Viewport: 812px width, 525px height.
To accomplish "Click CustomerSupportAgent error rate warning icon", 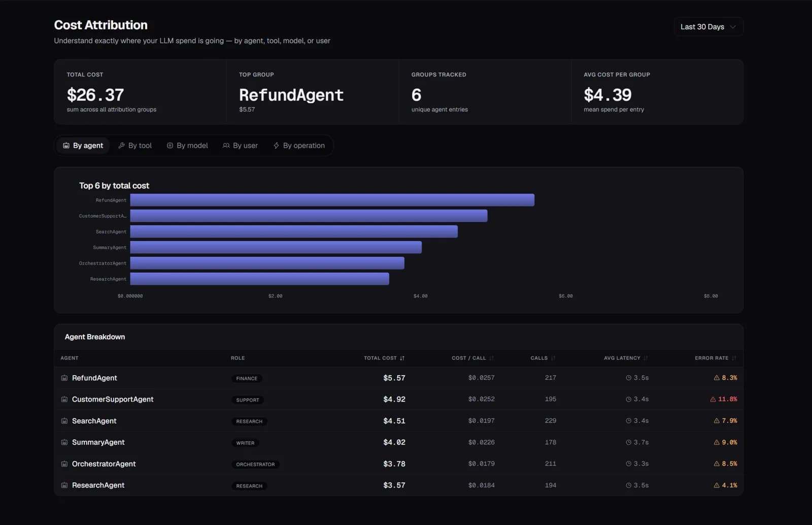I will pos(713,400).
